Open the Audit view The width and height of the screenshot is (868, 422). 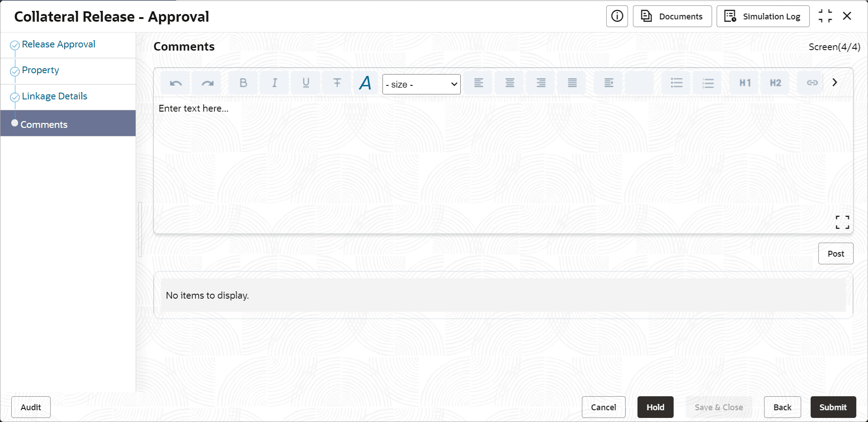31,407
